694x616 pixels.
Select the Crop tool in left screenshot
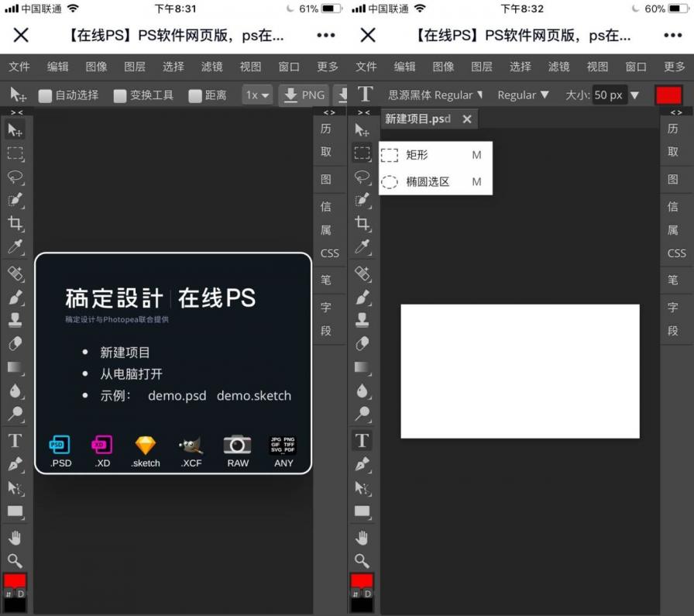point(15,223)
